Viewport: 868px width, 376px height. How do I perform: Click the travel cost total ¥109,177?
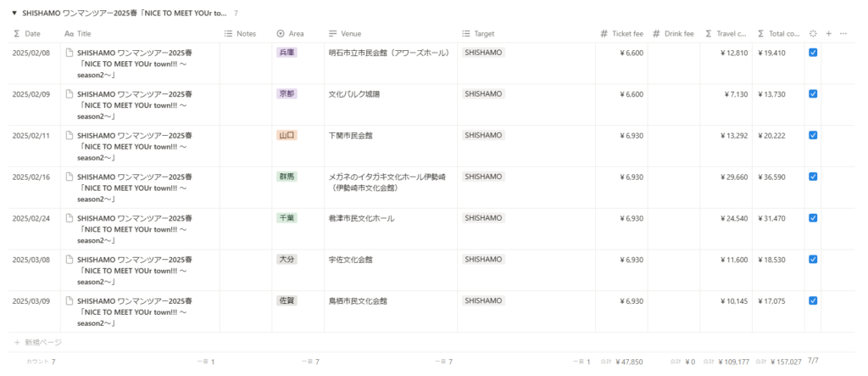pyautogui.click(x=726, y=362)
